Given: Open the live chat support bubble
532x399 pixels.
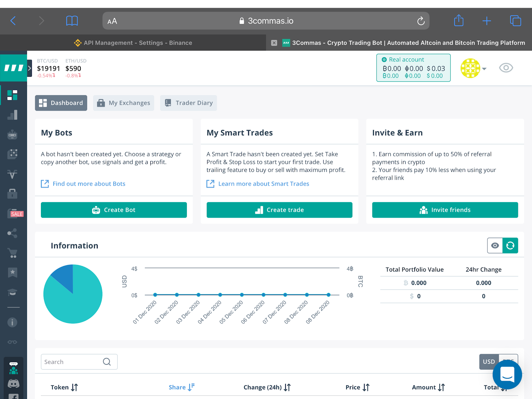Looking at the screenshot, I should (507, 375).
